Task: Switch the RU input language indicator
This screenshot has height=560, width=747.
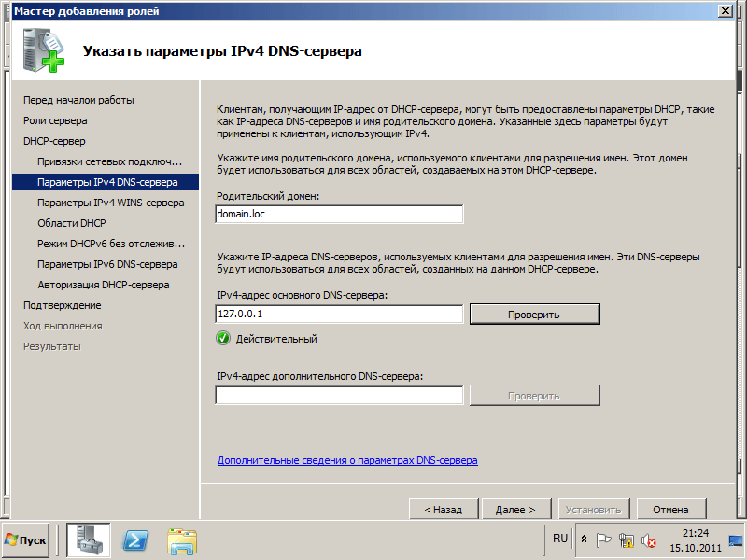Action: coord(559,539)
